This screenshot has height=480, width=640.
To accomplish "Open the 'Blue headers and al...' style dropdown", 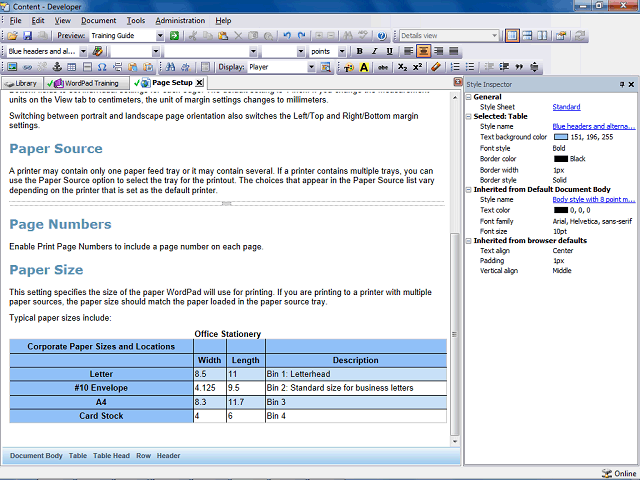I will tap(83, 51).
